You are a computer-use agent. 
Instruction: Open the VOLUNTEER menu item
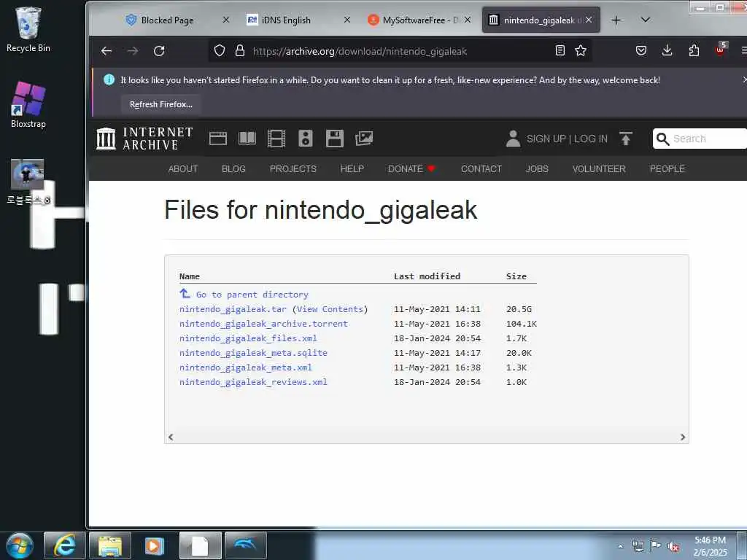[x=599, y=169]
